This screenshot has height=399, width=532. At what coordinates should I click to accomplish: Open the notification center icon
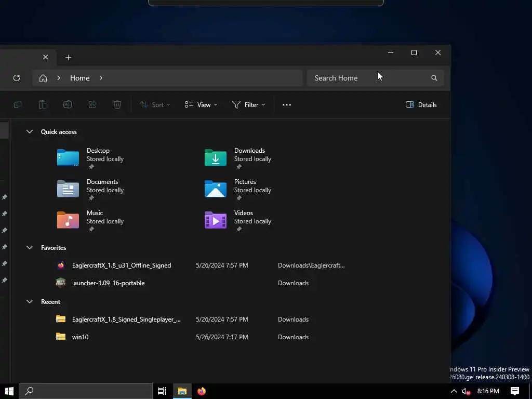(515, 391)
